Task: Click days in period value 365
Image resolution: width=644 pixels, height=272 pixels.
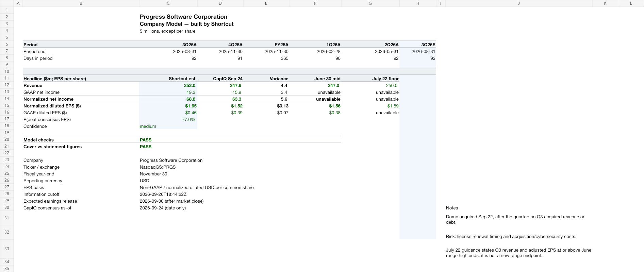Action: point(284,58)
